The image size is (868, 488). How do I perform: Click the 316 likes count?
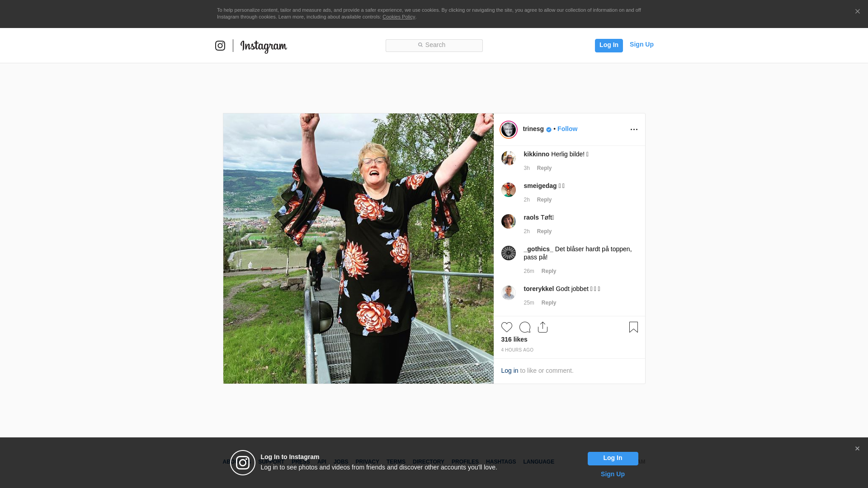click(514, 339)
